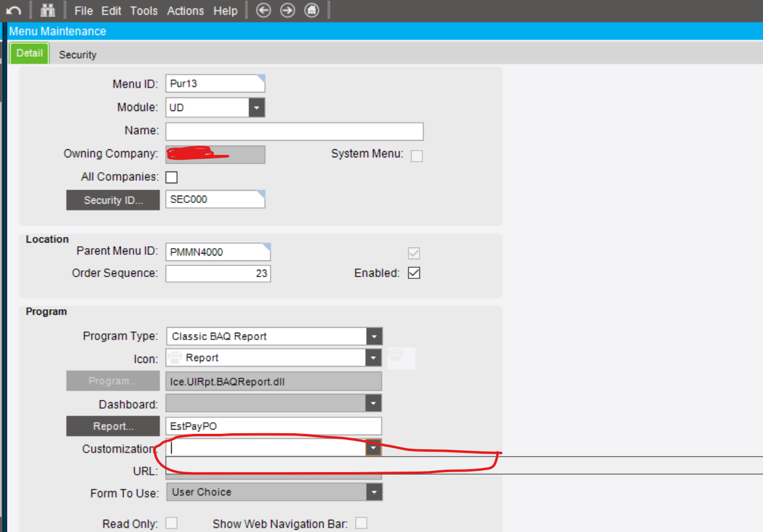Navigate forward with the right arrow icon

pyautogui.click(x=288, y=10)
